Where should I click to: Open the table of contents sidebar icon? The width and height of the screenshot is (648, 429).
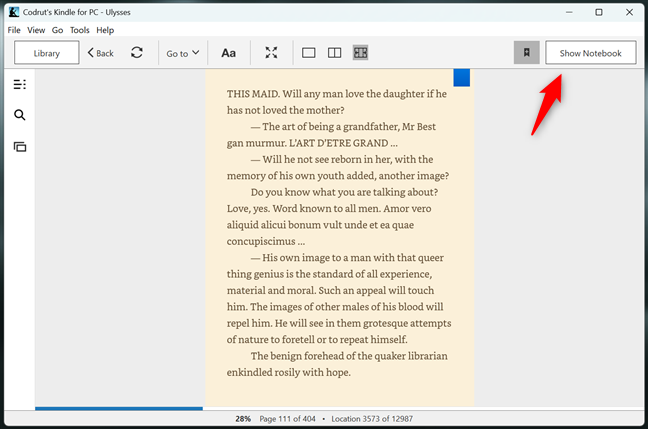click(x=19, y=85)
